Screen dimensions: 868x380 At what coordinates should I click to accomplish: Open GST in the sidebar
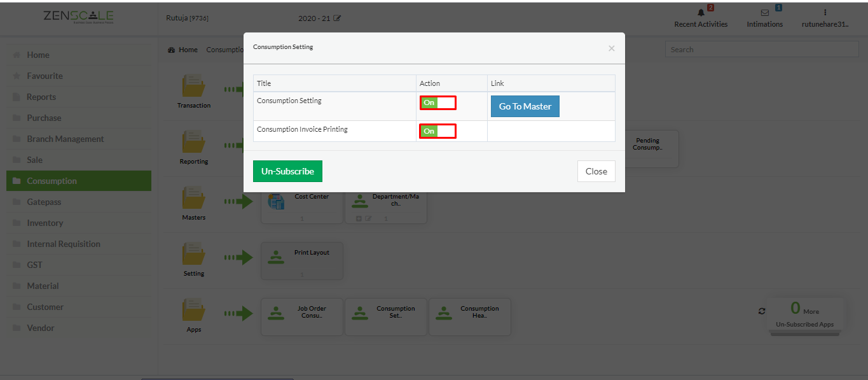(x=79, y=265)
